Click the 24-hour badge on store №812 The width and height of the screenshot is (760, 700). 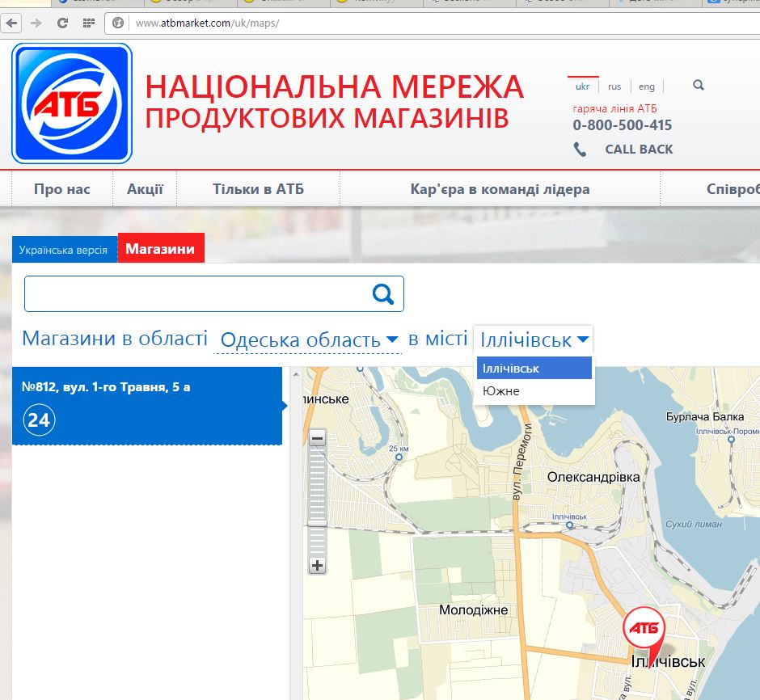click(39, 420)
